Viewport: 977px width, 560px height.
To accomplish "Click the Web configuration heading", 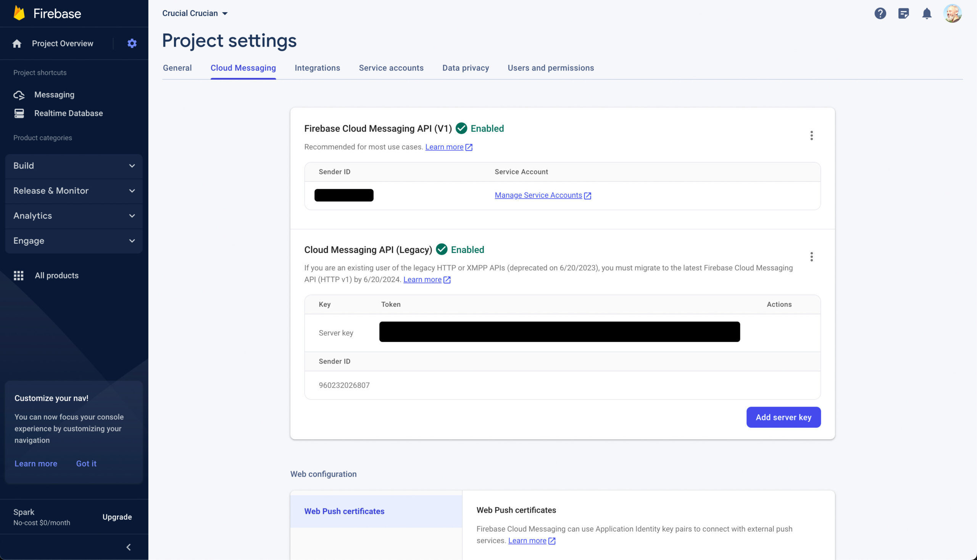I will tap(323, 474).
